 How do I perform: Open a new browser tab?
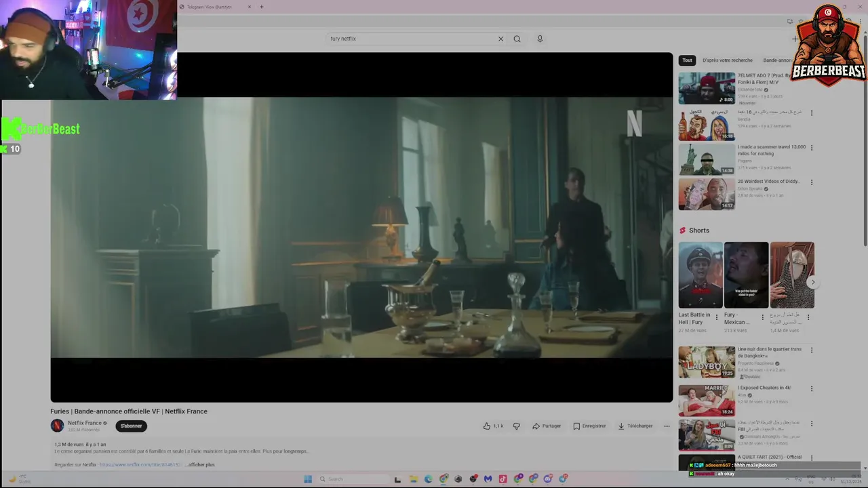[262, 7]
